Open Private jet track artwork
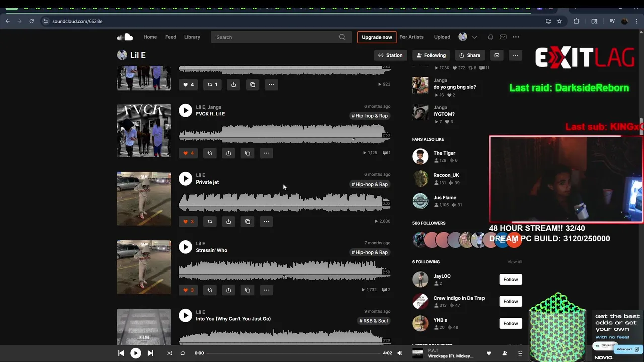This screenshot has height=362, width=644. [144, 199]
